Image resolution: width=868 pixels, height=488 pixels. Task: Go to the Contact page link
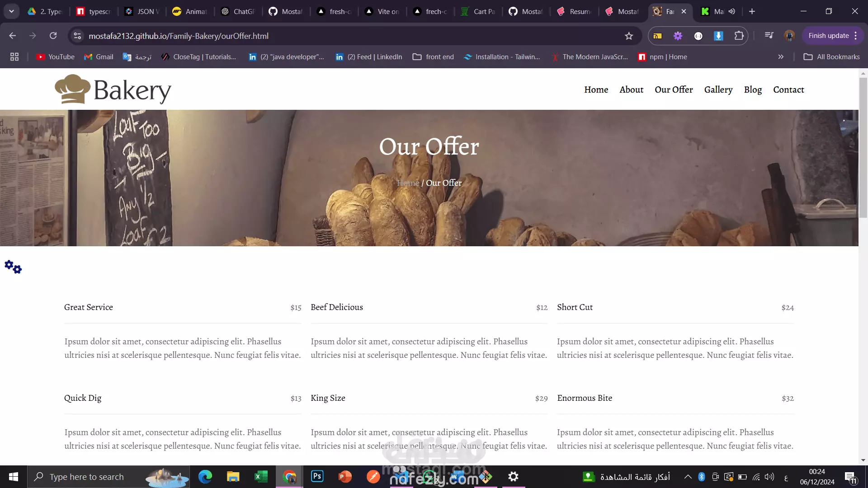coord(788,89)
